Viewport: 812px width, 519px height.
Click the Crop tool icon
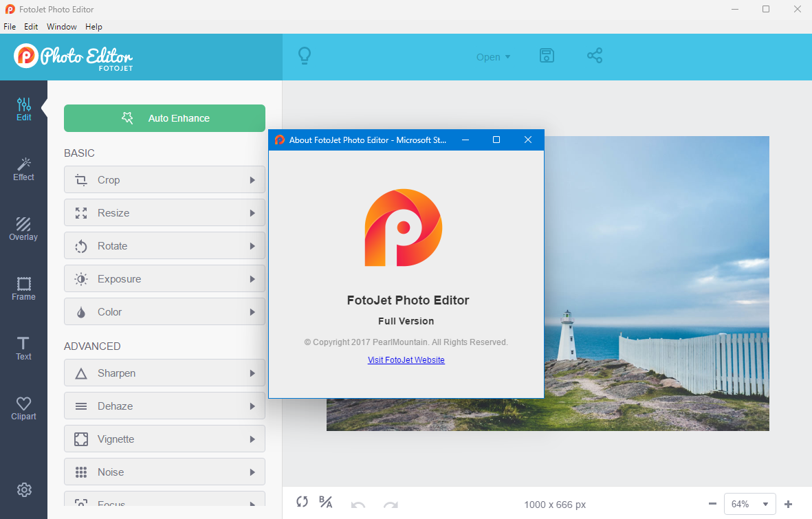[x=81, y=179]
